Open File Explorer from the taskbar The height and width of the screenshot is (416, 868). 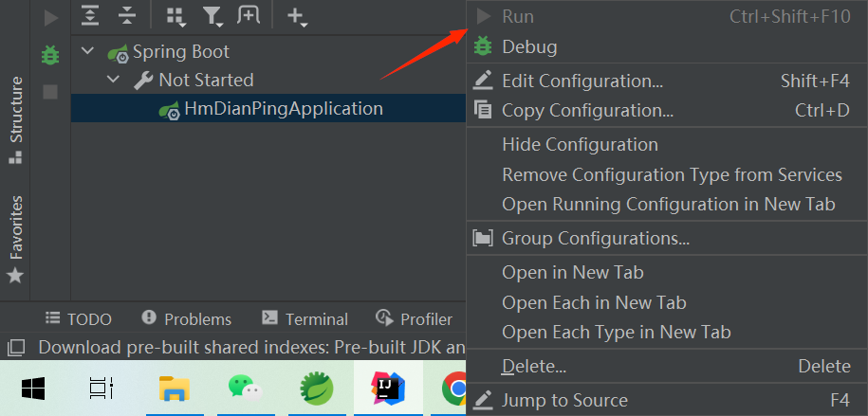175,388
